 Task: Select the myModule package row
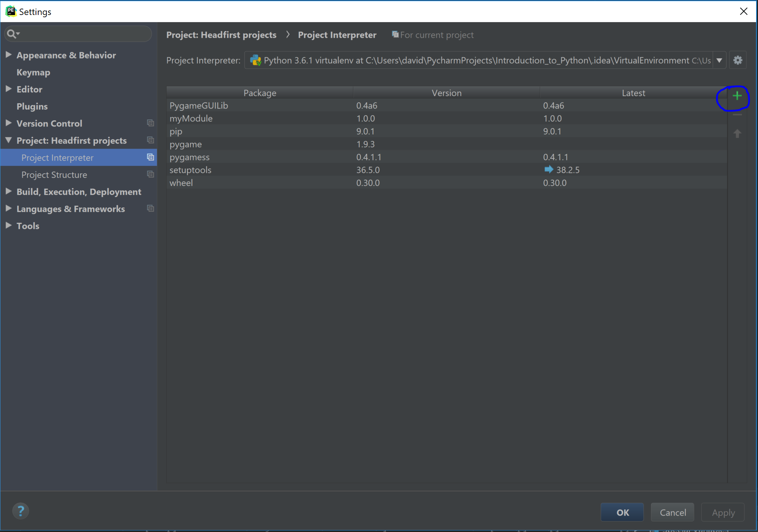447,118
